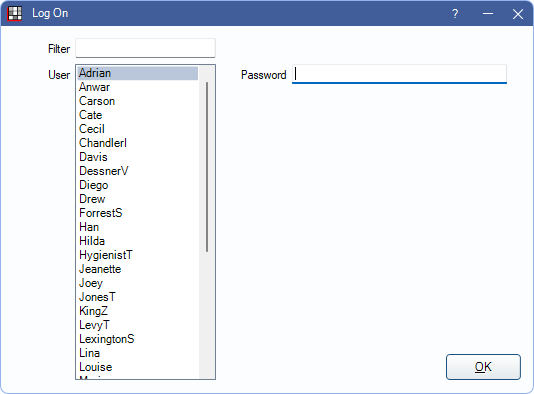This screenshot has width=534, height=394.
Task: Click the Open Dental app icon in title bar
Action: (15, 14)
